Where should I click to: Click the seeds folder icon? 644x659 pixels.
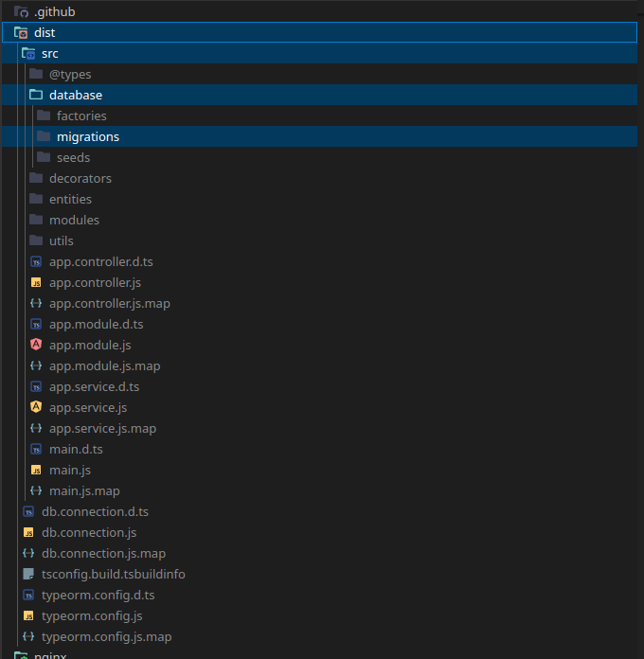(44, 157)
